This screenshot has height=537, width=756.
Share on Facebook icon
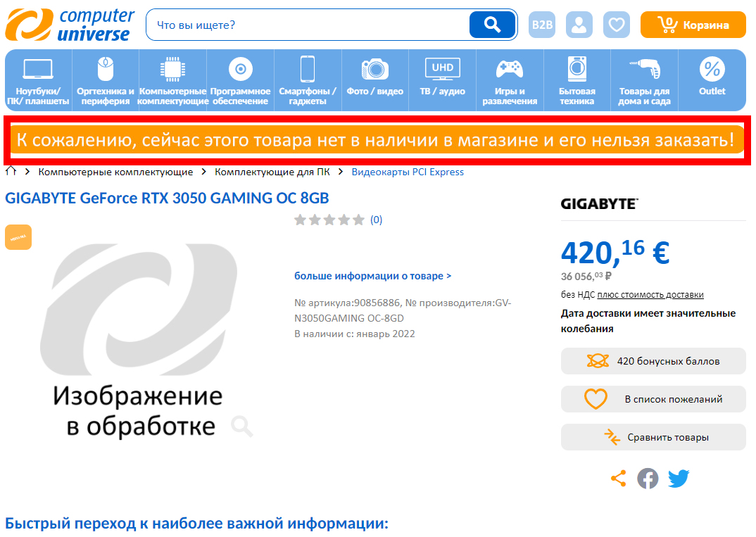648,478
